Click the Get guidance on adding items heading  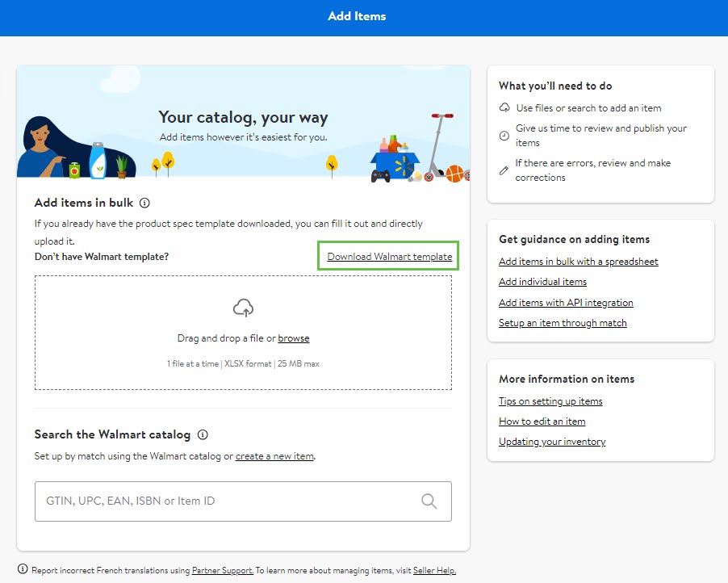coord(575,239)
